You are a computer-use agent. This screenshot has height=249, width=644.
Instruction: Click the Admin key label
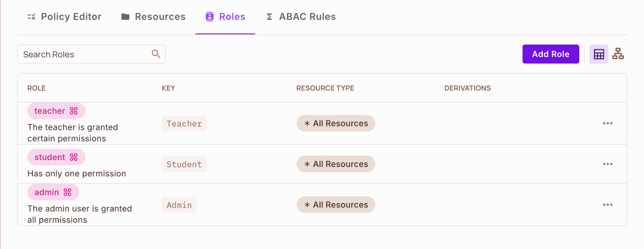[179, 205]
